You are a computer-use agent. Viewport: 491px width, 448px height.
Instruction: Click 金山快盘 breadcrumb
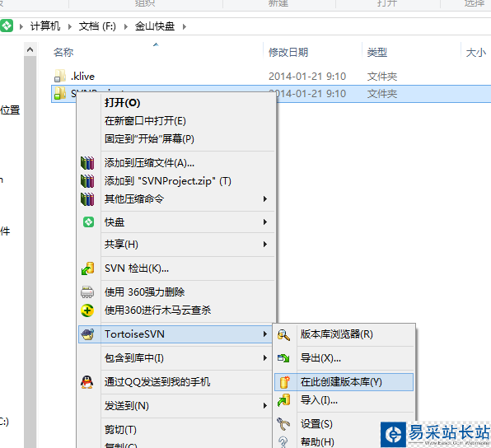point(155,26)
